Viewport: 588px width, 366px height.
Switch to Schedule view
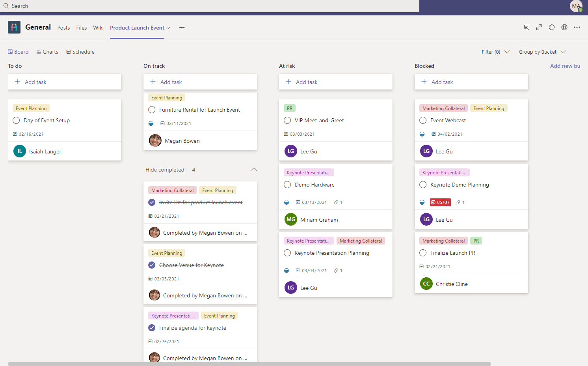[80, 52]
